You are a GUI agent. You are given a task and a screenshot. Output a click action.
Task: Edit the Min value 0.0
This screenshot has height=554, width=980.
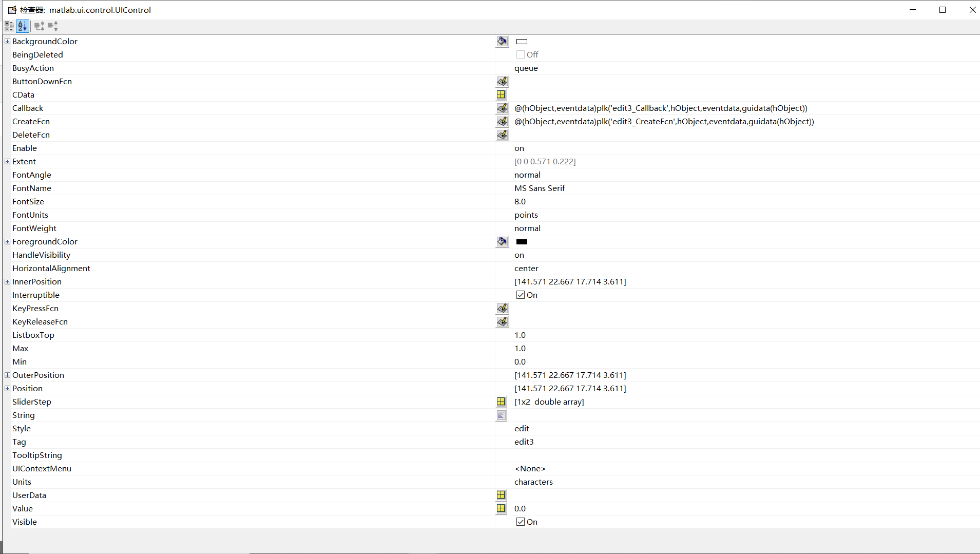(x=520, y=361)
